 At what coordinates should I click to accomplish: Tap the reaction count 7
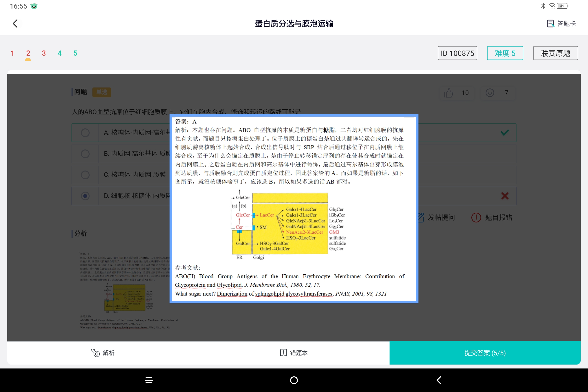coord(506,93)
